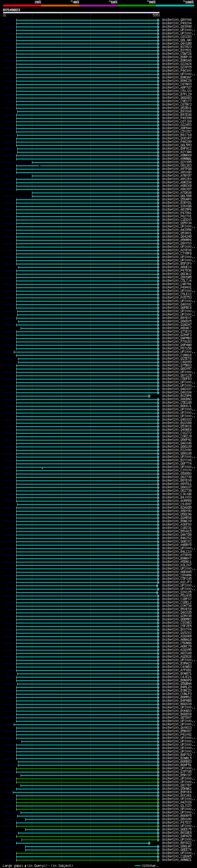Select hit UniRef100_B3TM23

pos(176,47)
